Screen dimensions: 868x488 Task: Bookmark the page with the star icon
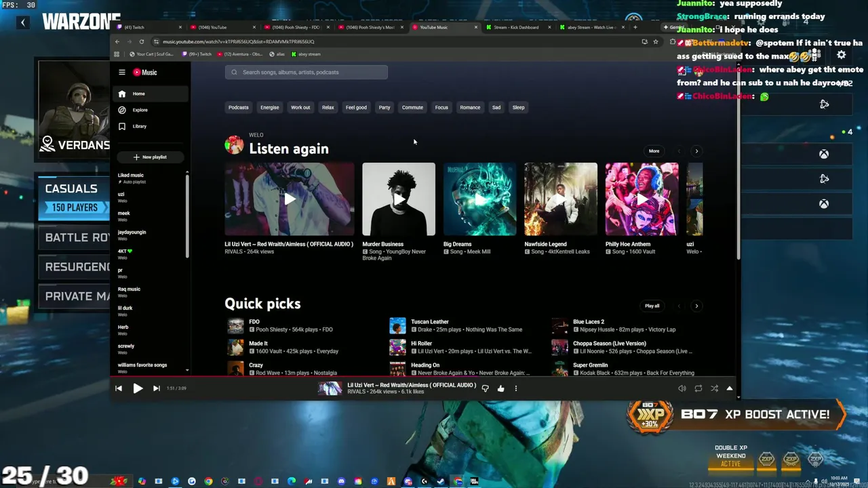(x=656, y=41)
